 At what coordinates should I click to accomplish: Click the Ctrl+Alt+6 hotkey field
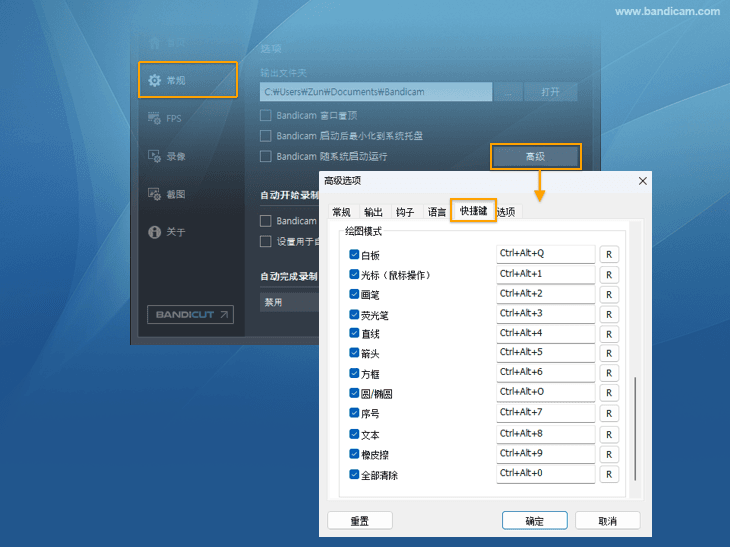point(546,372)
